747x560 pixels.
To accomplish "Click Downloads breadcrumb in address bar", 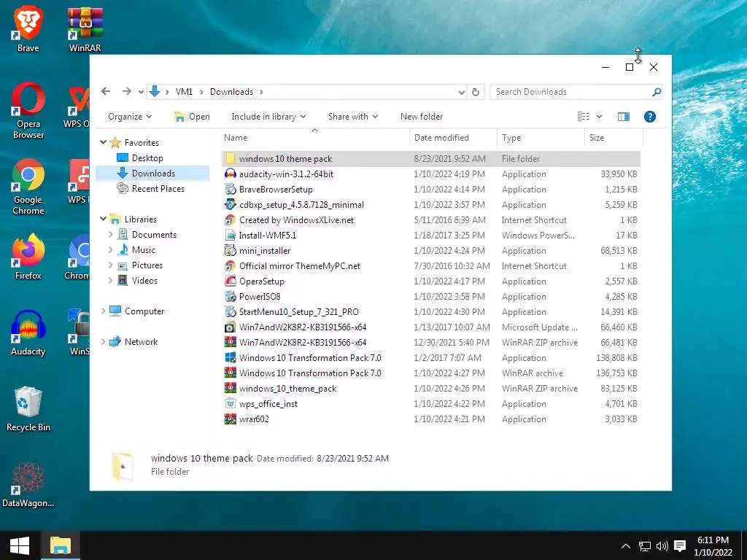I will pos(231,92).
